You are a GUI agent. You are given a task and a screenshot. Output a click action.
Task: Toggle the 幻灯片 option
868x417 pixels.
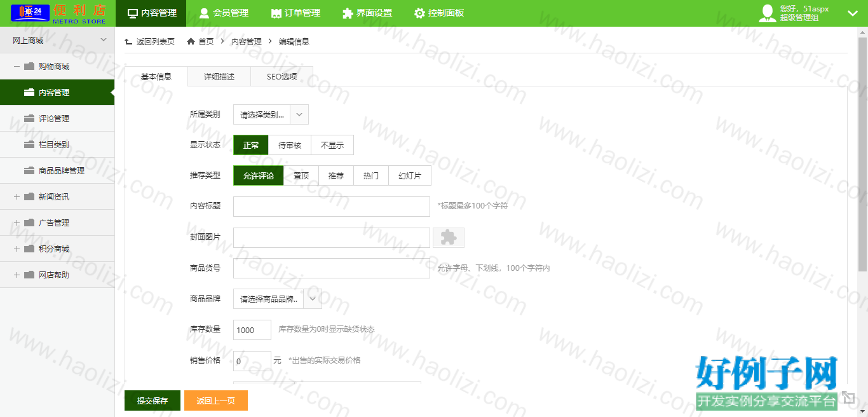point(410,175)
